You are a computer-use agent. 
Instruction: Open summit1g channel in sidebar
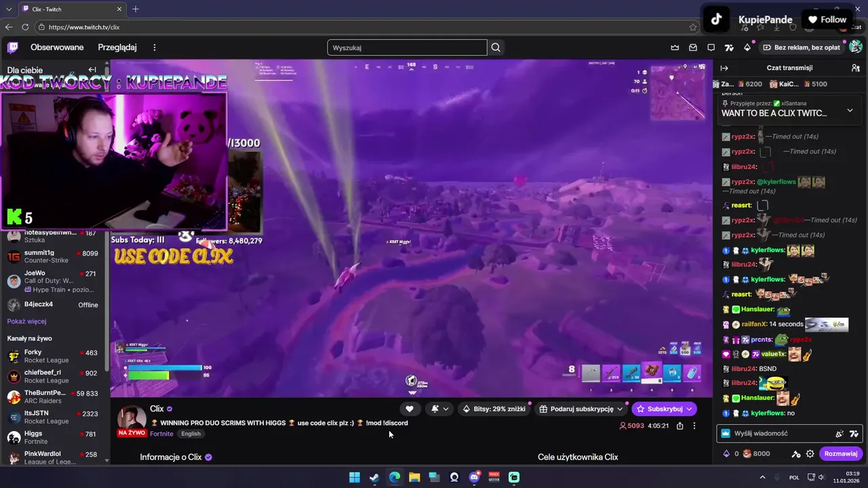[53, 257]
